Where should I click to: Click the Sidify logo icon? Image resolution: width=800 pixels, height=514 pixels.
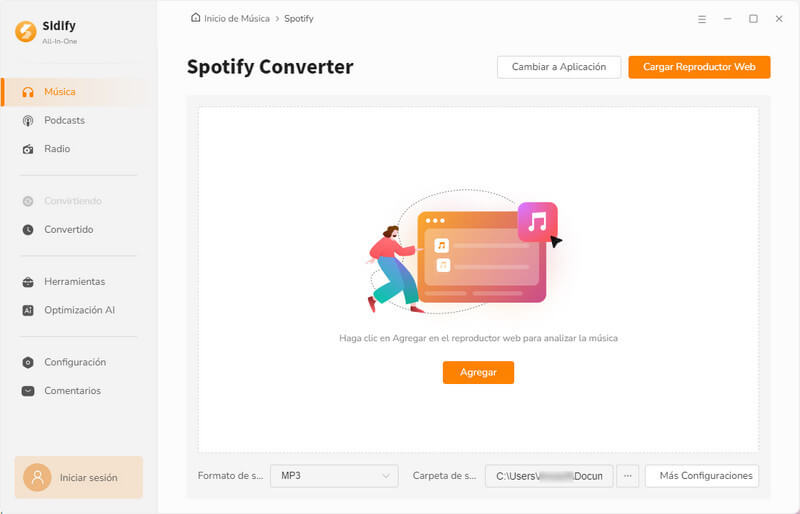tap(26, 31)
